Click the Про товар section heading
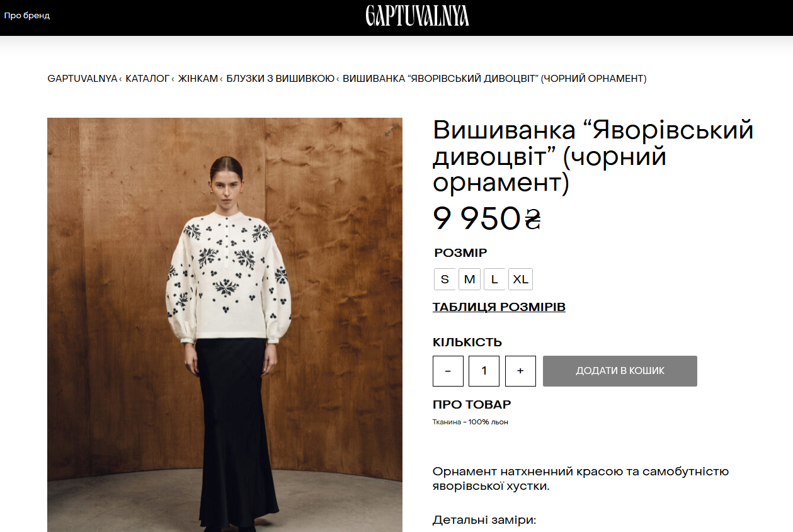The height and width of the screenshot is (532, 793). click(x=472, y=404)
